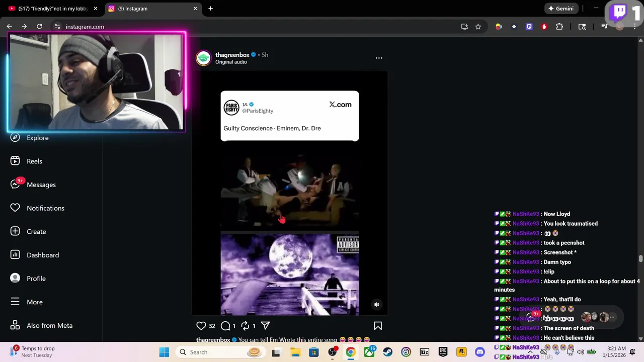The image size is (644, 362).
Task: Click chat message "You look traumatised"
Action: pos(571,224)
